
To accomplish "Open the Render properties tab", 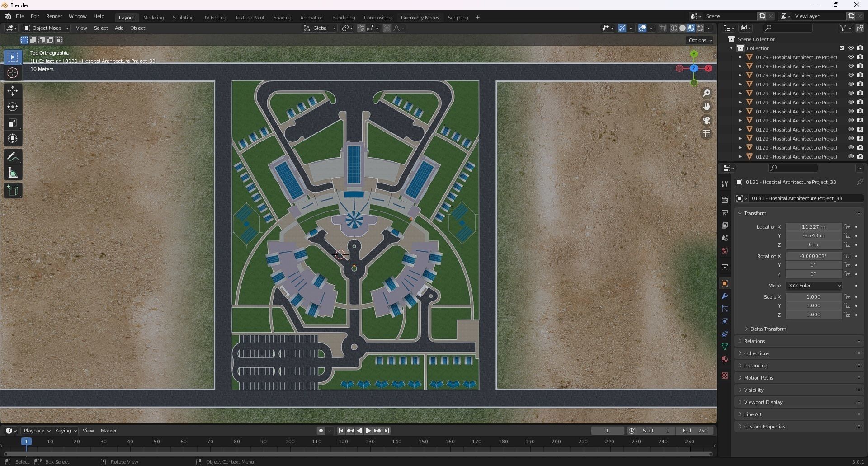I will (x=725, y=200).
